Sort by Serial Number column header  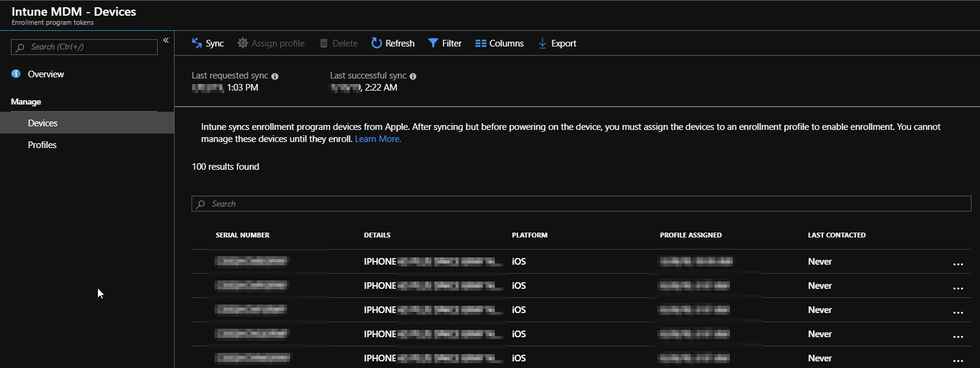pos(242,235)
